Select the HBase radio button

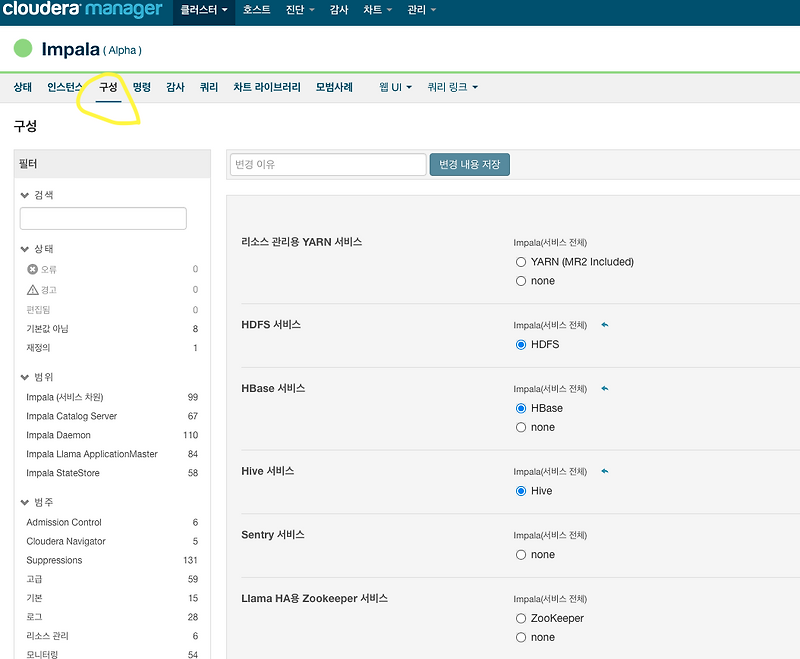[x=520, y=409]
